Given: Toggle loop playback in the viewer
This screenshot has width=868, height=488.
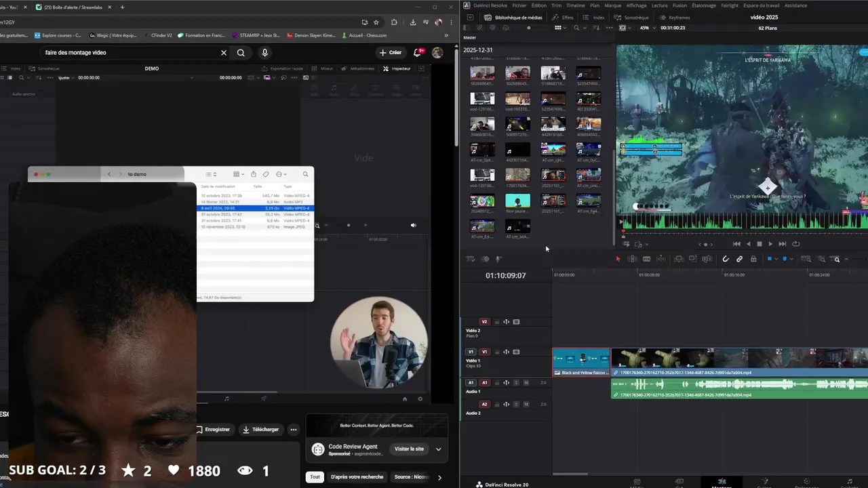Looking at the screenshot, I should [796, 244].
